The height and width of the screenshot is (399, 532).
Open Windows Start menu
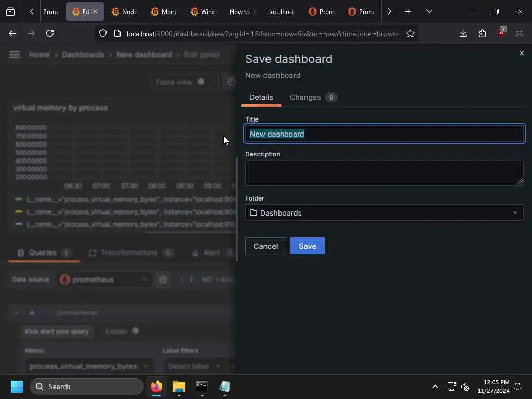[x=17, y=387]
